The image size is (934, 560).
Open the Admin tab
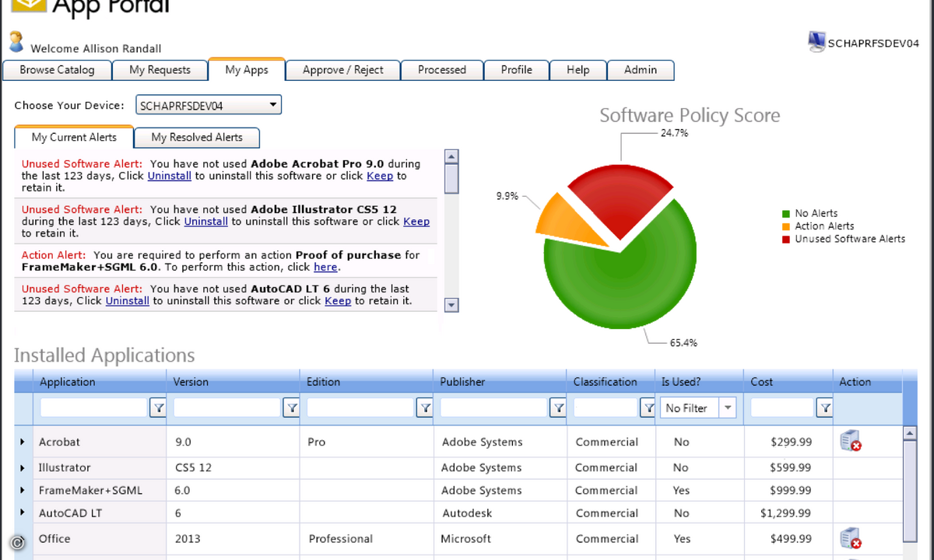(641, 70)
